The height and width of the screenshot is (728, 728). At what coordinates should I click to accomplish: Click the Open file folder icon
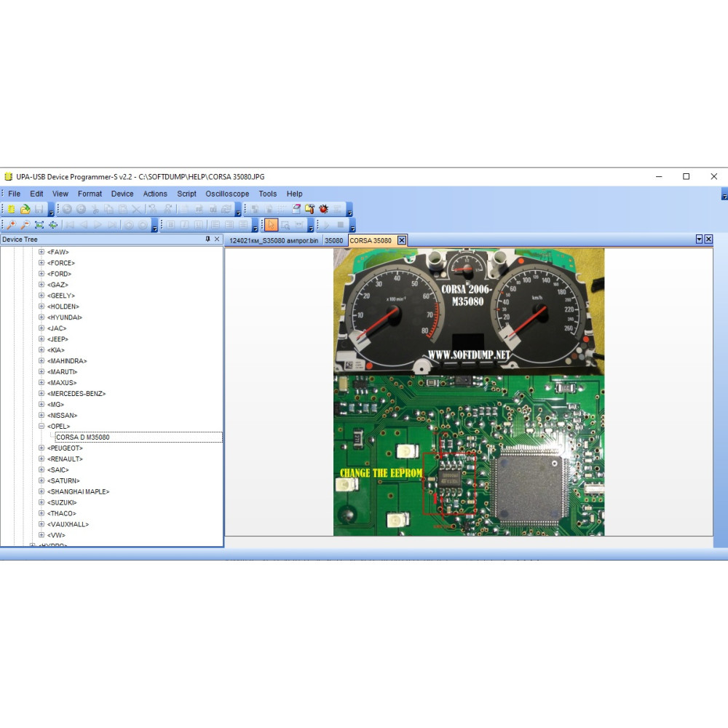[25, 209]
